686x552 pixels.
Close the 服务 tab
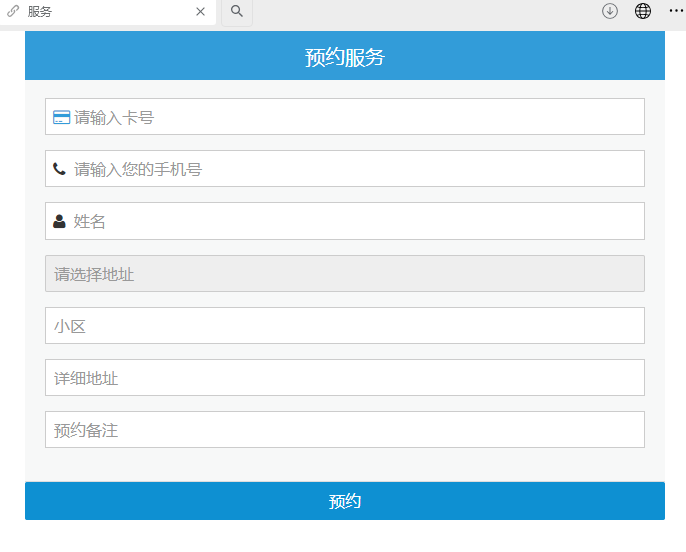click(200, 12)
